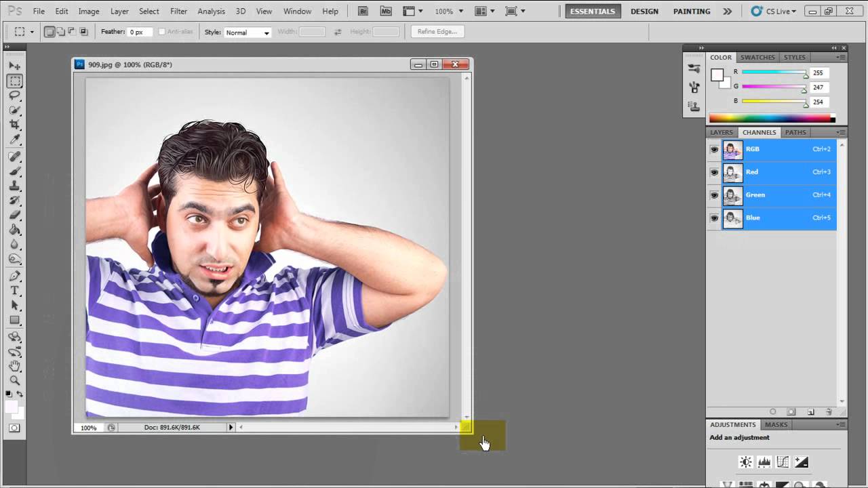The image size is (868, 488).
Task: Create new channel icon
Action: (810, 411)
